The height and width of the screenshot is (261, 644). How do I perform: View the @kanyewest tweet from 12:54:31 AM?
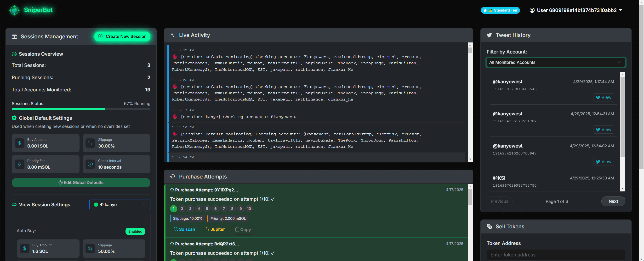[x=603, y=130]
